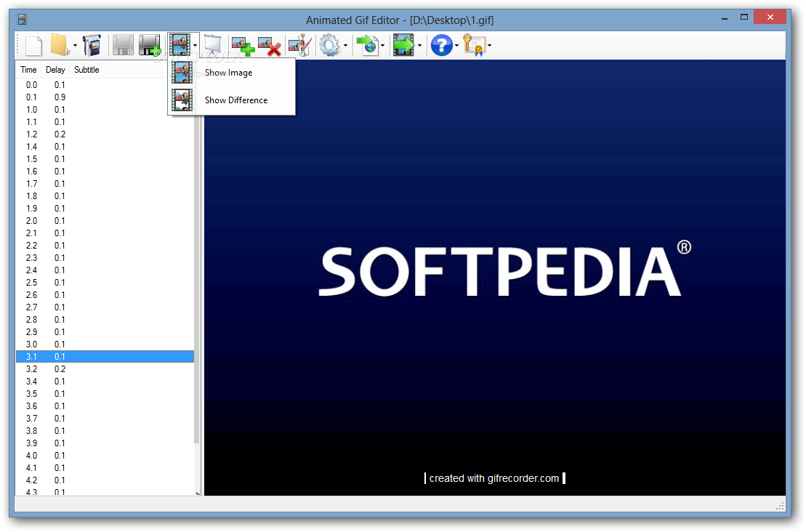The image size is (806, 532).
Task: Select the frame at time 2.9
Action: point(105,331)
